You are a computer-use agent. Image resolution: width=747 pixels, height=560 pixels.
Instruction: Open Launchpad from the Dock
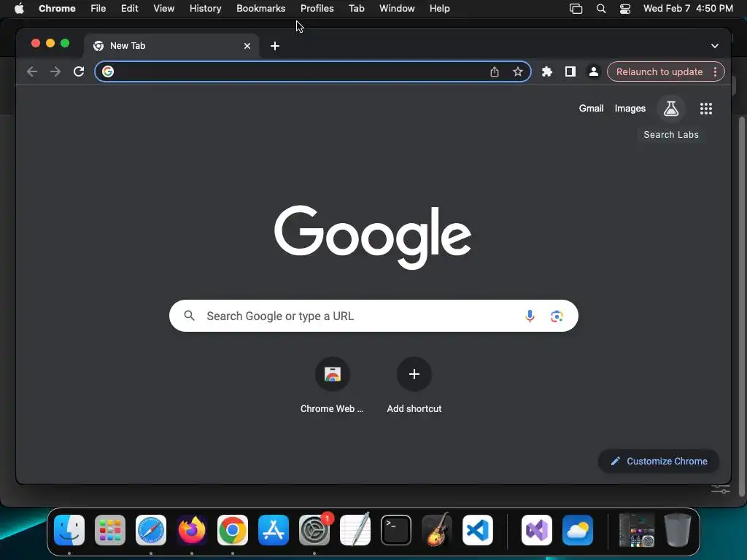110,530
